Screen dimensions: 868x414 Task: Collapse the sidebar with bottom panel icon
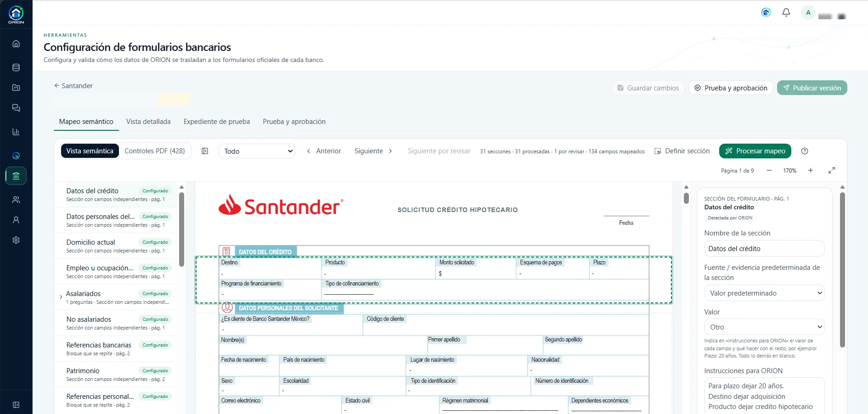click(16, 405)
